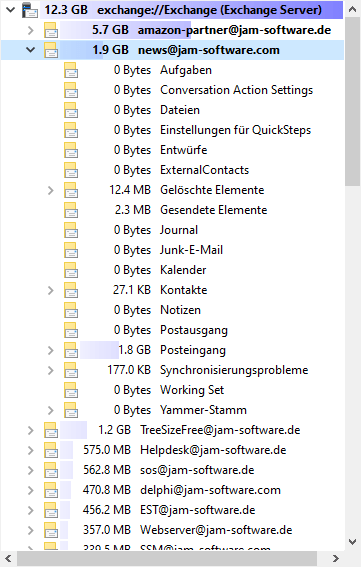Image resolution: width=361 pixels, height=567 pixels.
Task: Collapse the news@jam-software.com mailbox
Action: [x=31, y=50]
